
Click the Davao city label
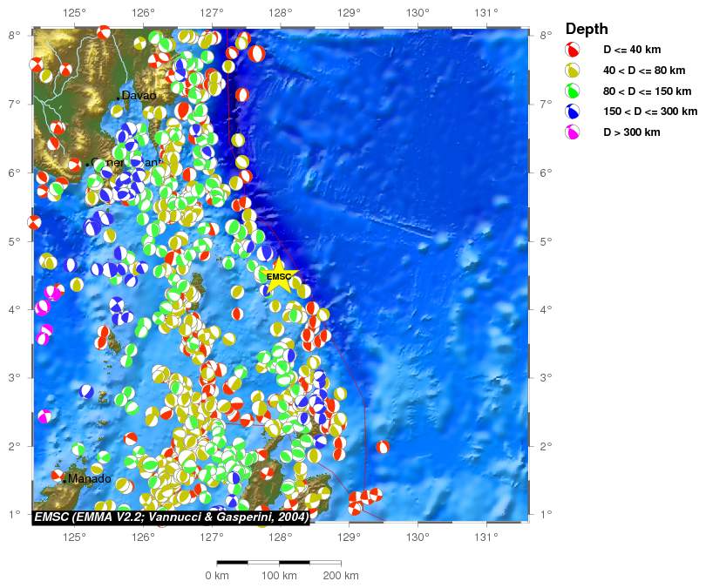click(x=139, y=95)
